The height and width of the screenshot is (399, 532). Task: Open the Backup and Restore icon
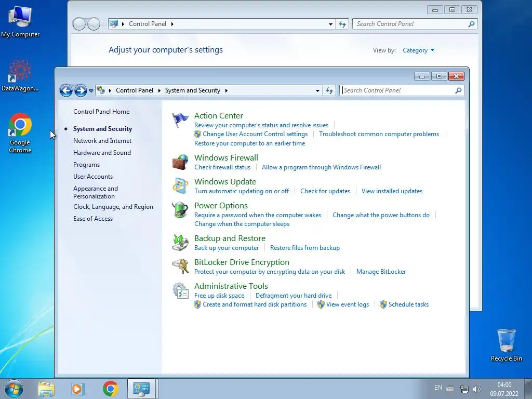coord(180,243)
